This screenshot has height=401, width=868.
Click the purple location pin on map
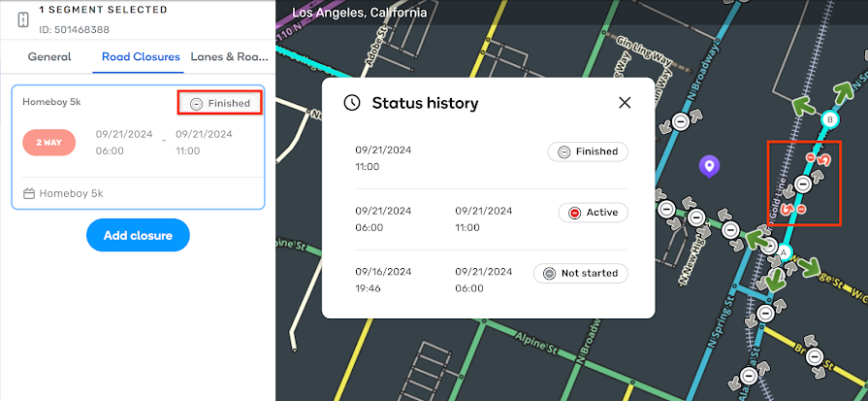pos(710,167)
